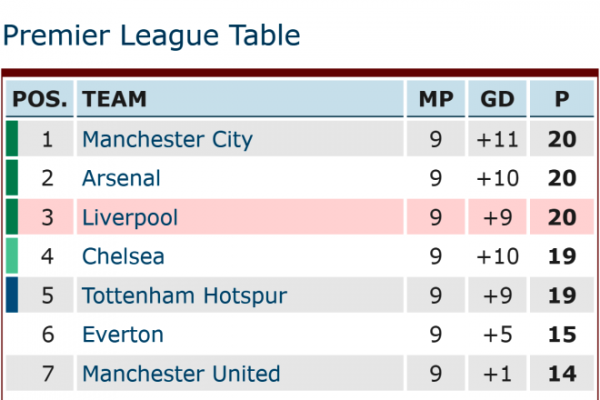The width and height of the screenshot is (600, 400).
Task: Click the GD column header
Action: 497,99
